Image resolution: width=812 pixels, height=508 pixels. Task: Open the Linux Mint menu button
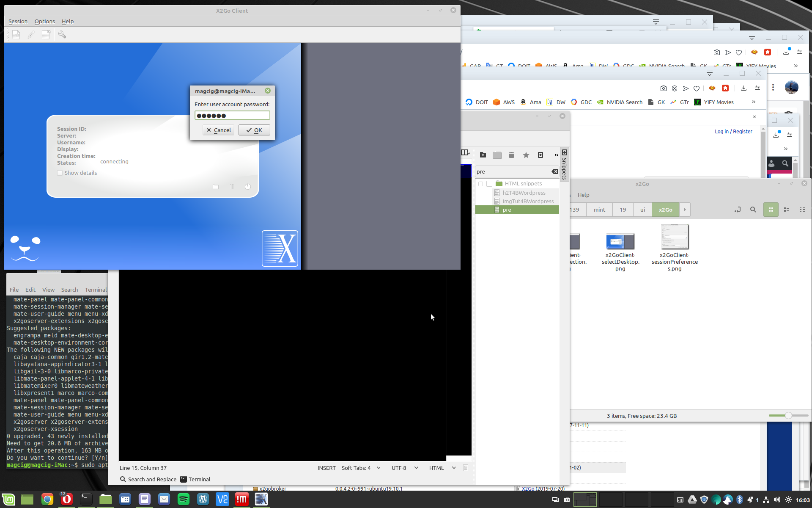click(x=8, y=500)
